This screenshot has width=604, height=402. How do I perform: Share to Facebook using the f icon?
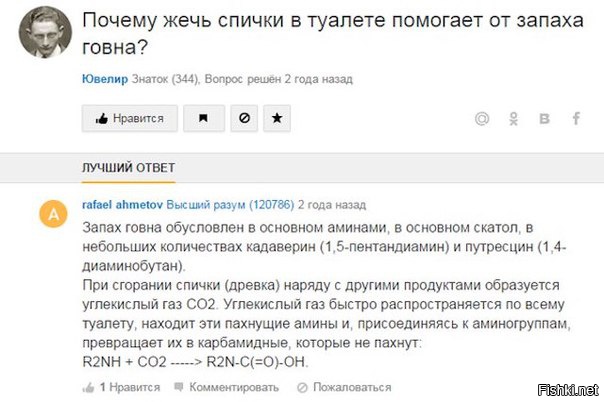(576, 119)
